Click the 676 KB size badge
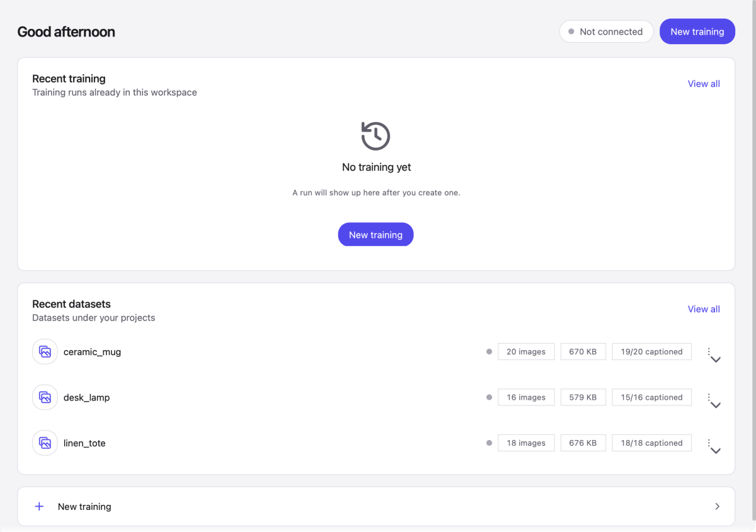The width and height of the screenshot is (756, 532). click(583, 443)
